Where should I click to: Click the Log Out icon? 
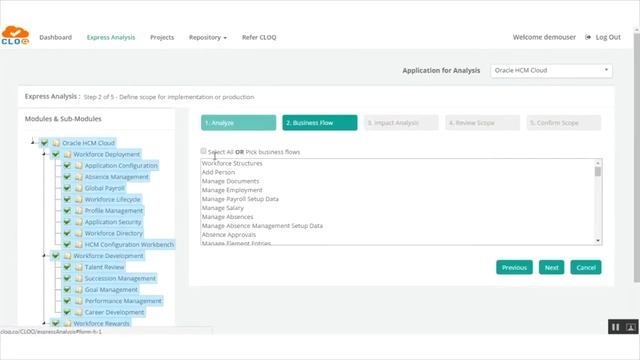coord(588,37)
